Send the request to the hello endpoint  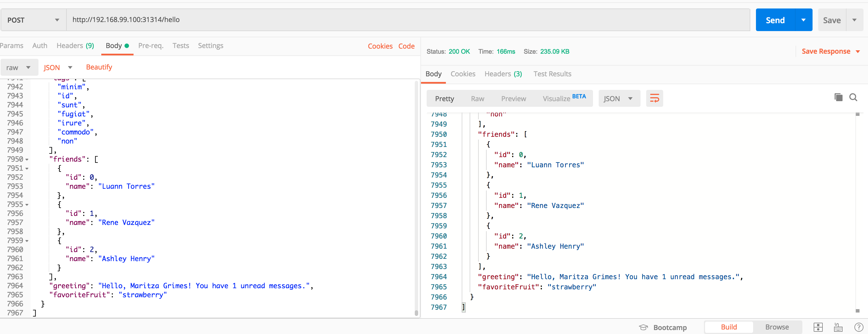point(775,19)
